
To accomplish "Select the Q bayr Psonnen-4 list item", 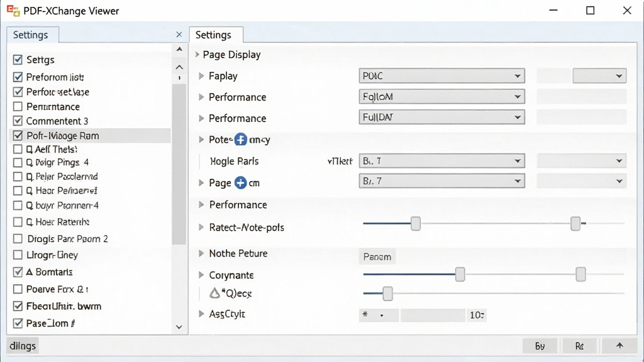I will click(x=62, y=206).
